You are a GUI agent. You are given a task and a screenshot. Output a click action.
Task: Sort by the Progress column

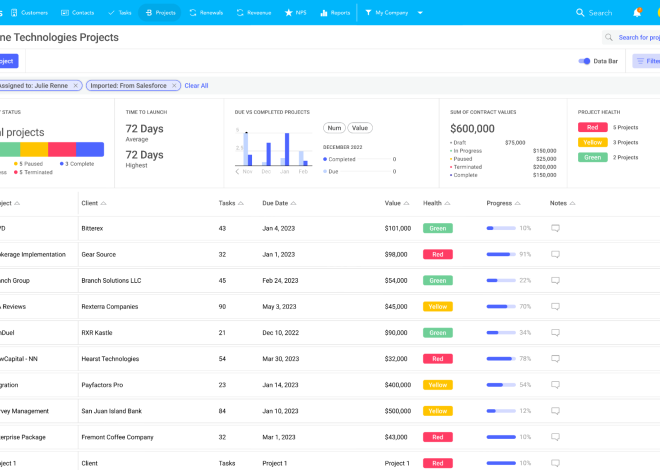[x=503, y=203]
